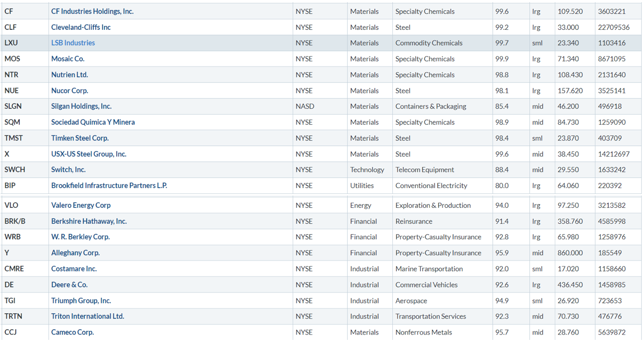Screen dimensions: 644x342
Task: Select the 436.450 price for Deere
Action: tap(570, 285)
